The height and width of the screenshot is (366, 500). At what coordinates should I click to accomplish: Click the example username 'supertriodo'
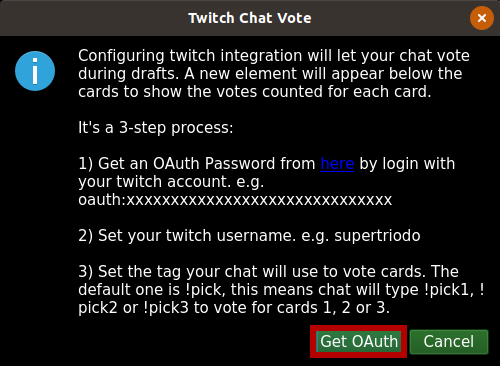[x=377, y=236]
